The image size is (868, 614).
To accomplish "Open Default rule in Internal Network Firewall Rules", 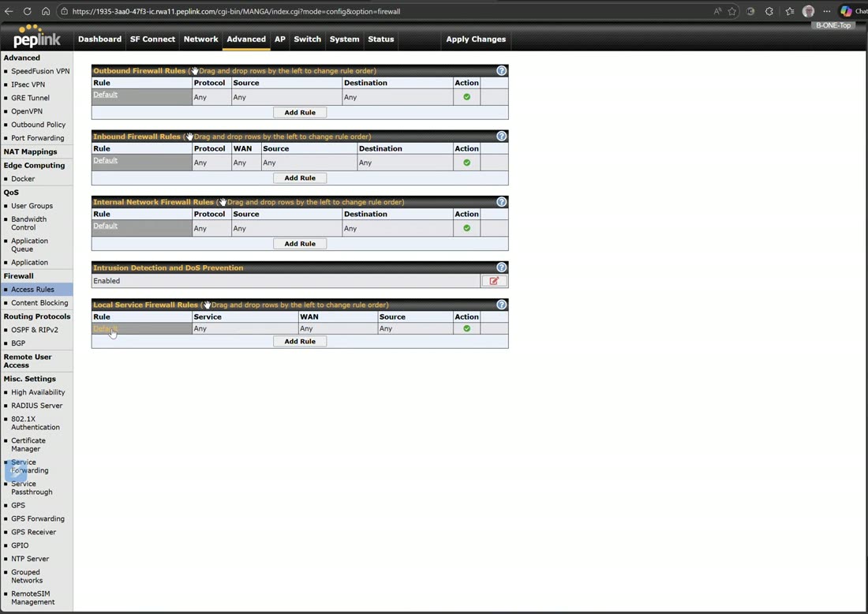I will tap(105, 226).
